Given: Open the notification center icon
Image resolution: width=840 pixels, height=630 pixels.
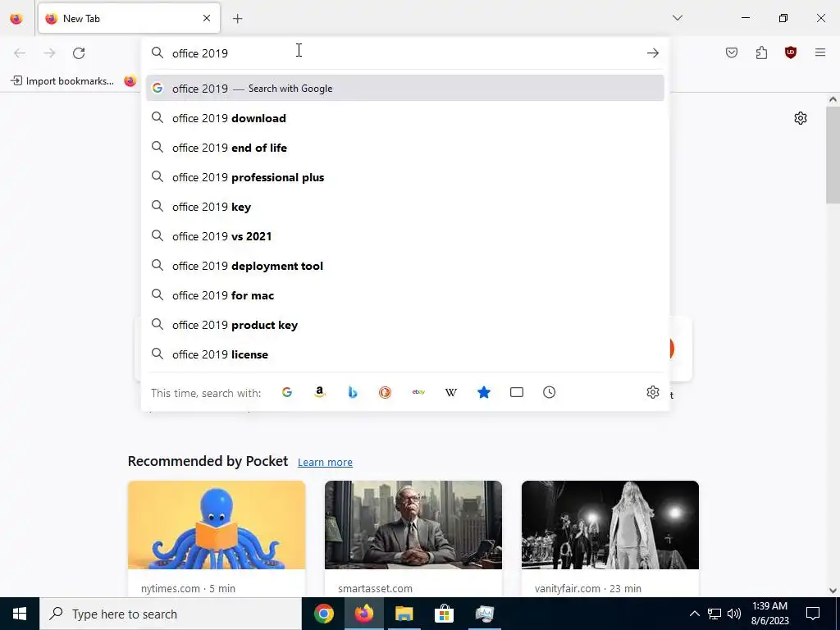Looking at the screenshot, I should click(813, 614).
